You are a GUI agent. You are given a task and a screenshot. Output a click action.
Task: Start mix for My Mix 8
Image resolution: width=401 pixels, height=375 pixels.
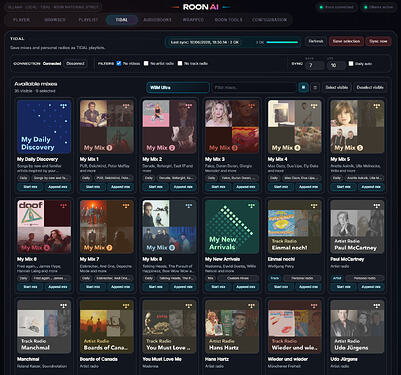point(156,287)
